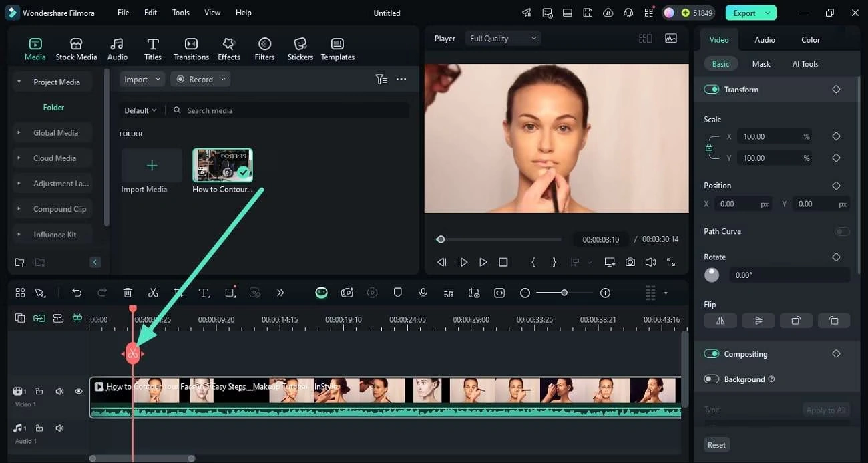Image resolution: width=868 pixels, height=463 pixels.
Task: Click the Delete trash icon in timeline toolbar
Action: click(128, 293)
